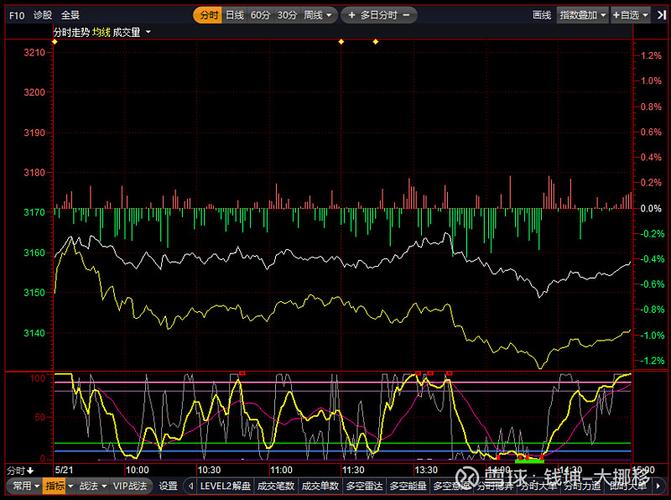Screen dimensions: 671x500
Task: Select the 指标 indicator tab
Action: point(55,486)
